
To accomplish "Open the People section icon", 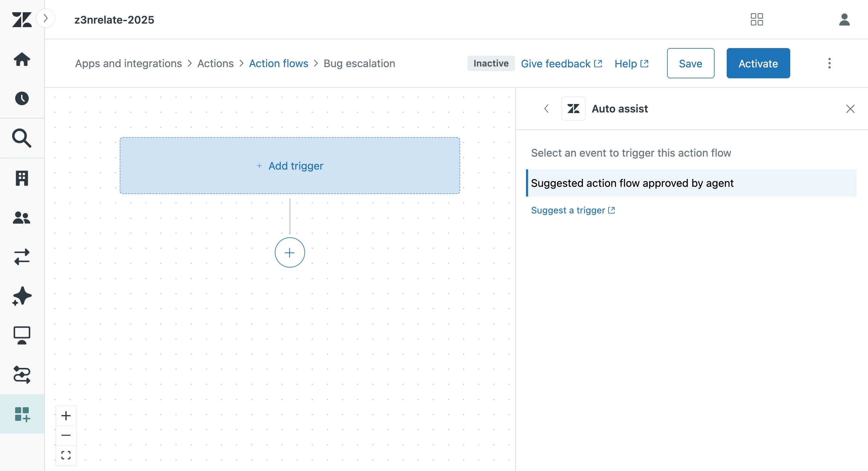I will click(22, 217).
